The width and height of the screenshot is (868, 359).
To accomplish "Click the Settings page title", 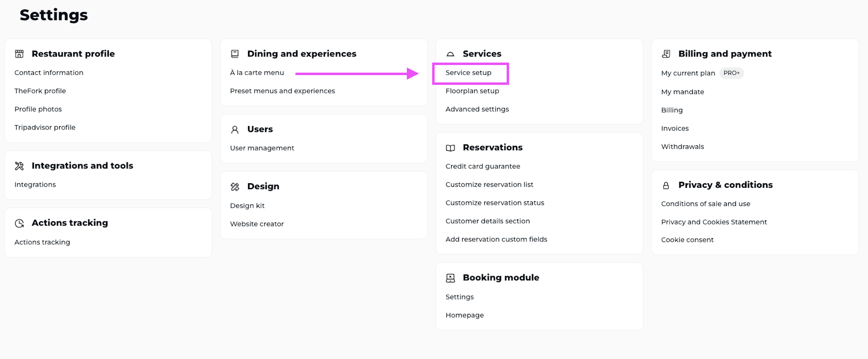I will (x=54, y=15).
